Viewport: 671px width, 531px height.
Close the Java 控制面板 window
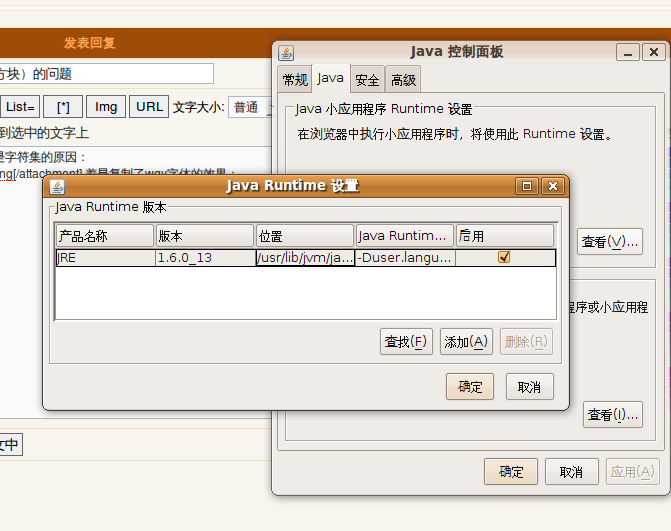pyautogui.click(x=654, y=52)
